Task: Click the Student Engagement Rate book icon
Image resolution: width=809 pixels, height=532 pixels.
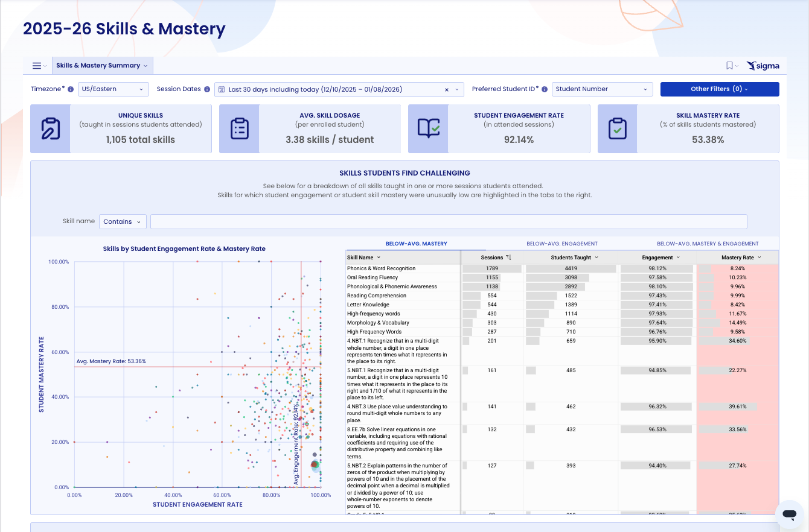Action: (x=428, y=128)
